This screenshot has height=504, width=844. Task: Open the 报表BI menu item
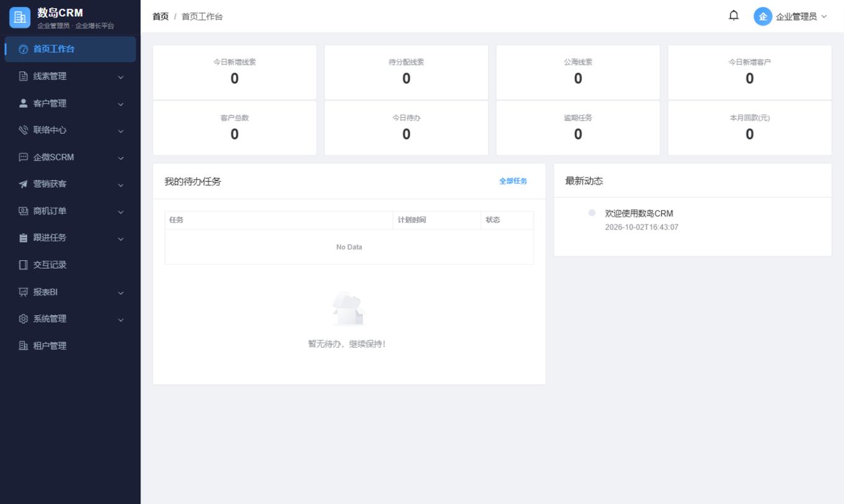click(x=70, y=292)
